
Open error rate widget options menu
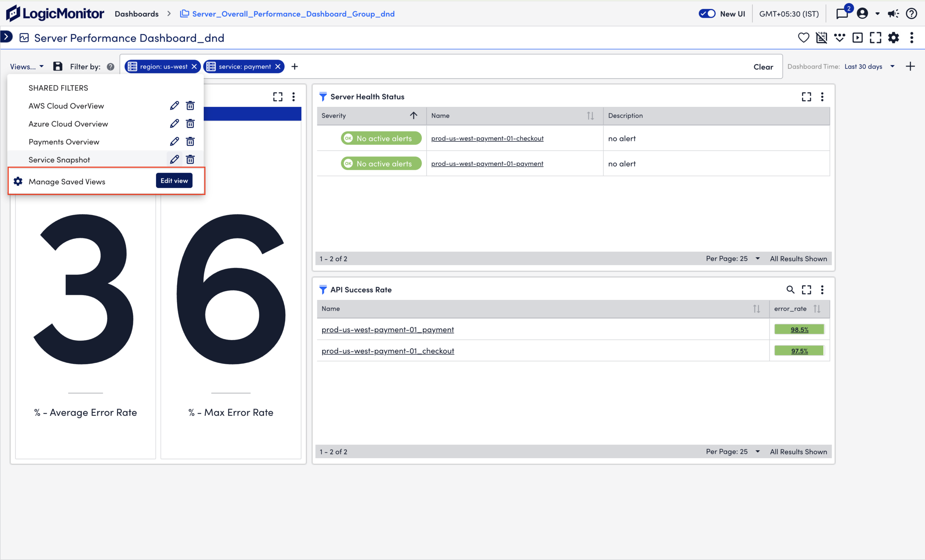click(293, 97)
